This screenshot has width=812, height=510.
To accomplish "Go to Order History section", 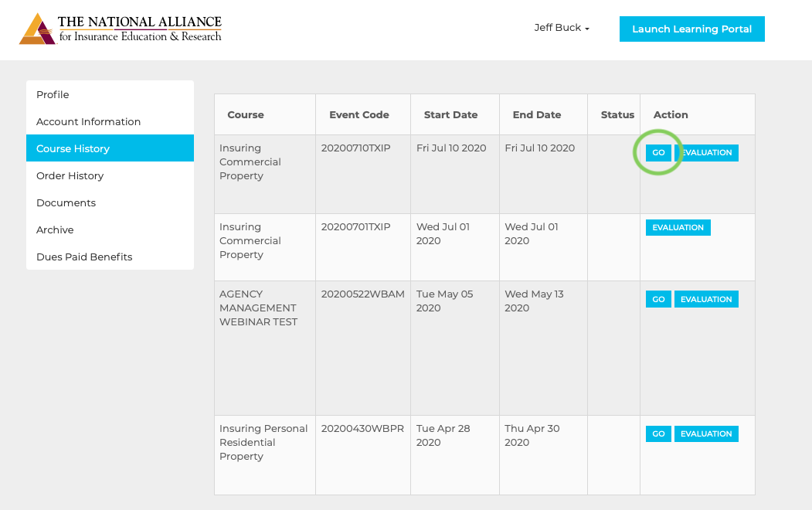I will (x=70, y=175).
